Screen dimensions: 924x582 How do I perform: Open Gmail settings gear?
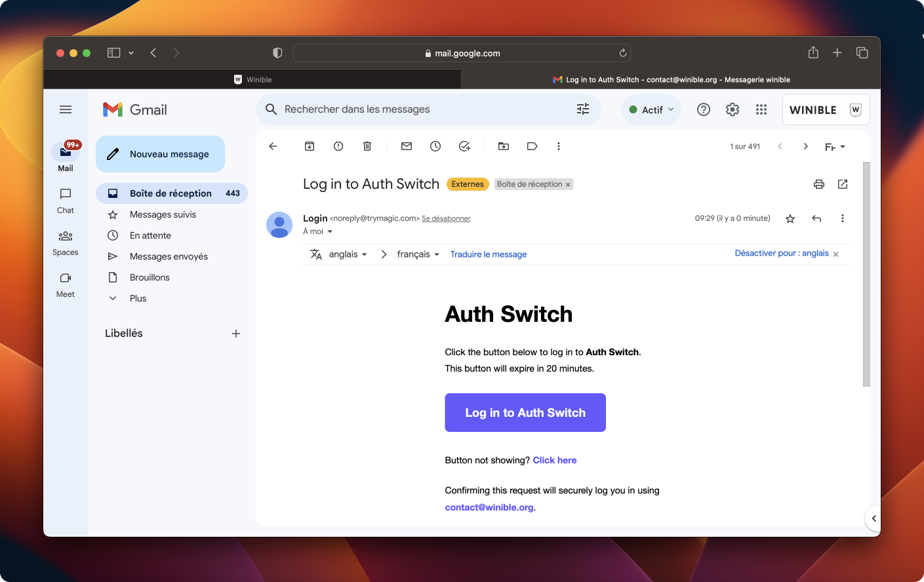click(x=733, y=109)
